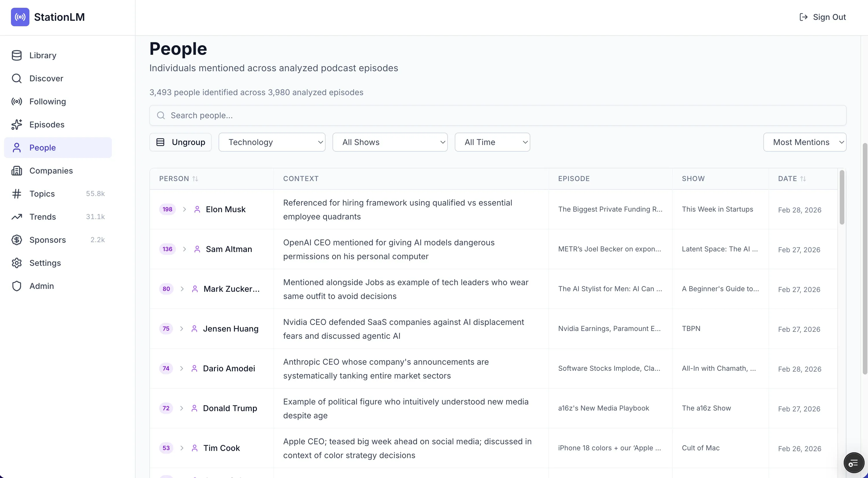This screenshot has width=868, height=478.
Task: Open Companies via the building icon
Action: click(x=17, y=170)
